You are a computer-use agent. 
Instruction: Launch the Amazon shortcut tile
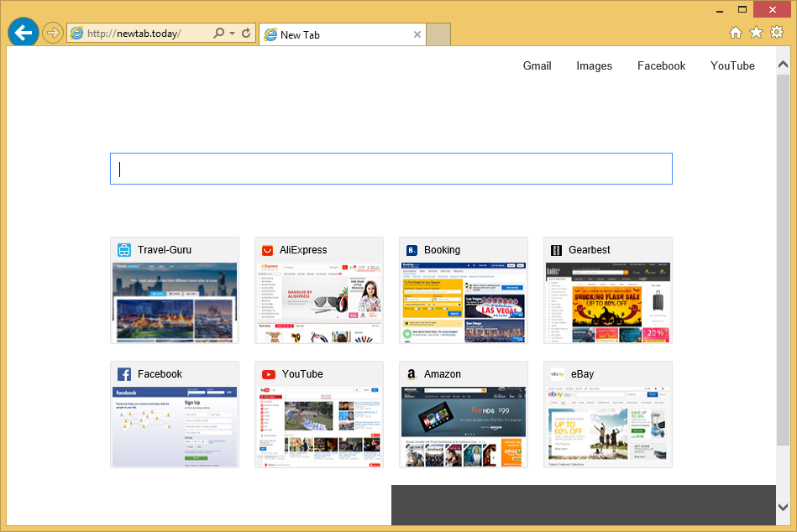[464, 415]
